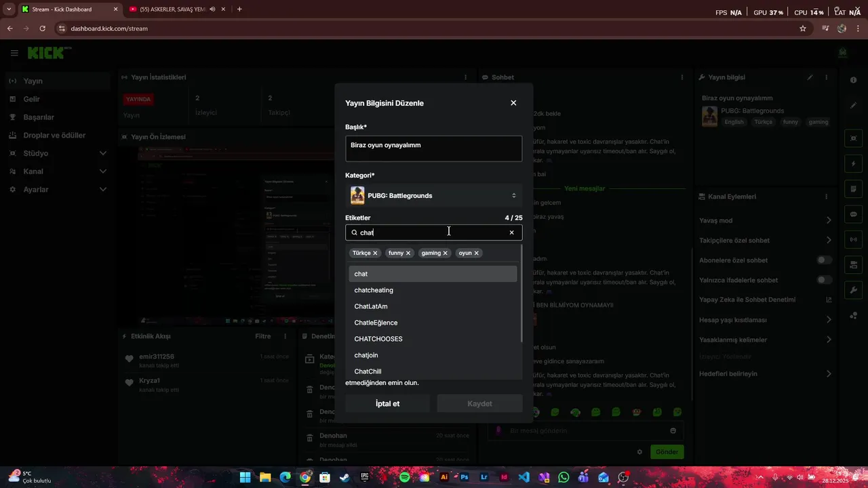
Task: Click the Gönder chat send button
Action: point(667,452)
